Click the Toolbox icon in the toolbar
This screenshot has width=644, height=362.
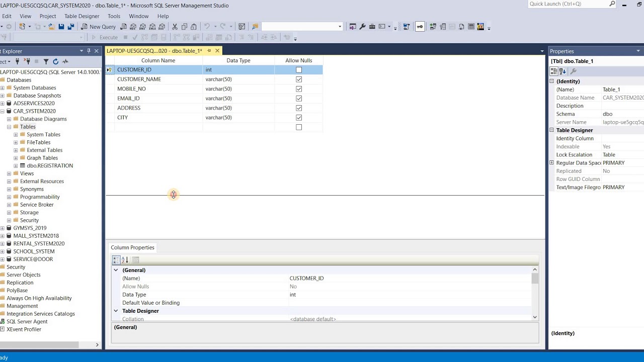(372, 27)
